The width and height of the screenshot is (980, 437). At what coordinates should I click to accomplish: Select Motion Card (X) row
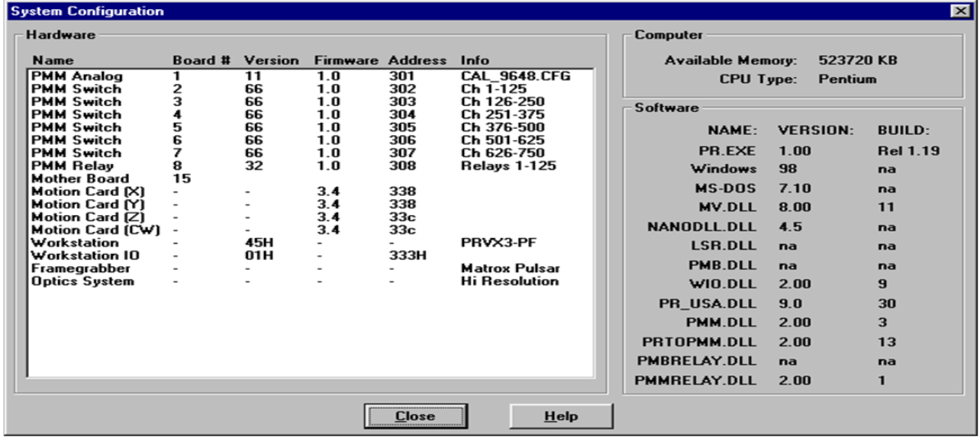pos(311,191)
